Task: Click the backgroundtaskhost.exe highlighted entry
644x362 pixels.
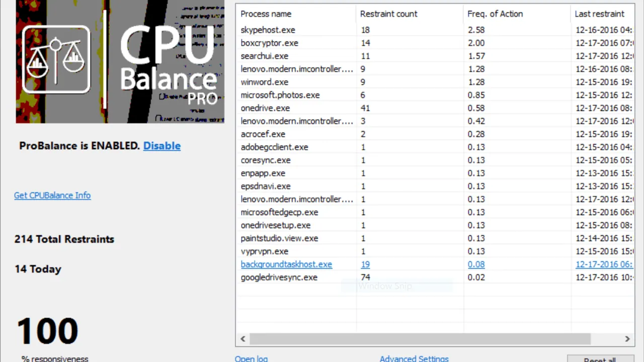Action: tap(286, 265)
